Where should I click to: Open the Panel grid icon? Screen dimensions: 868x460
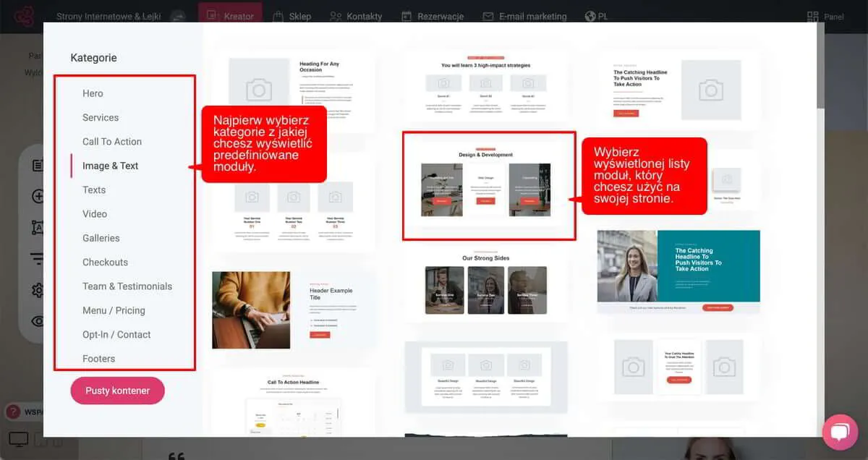813,17
